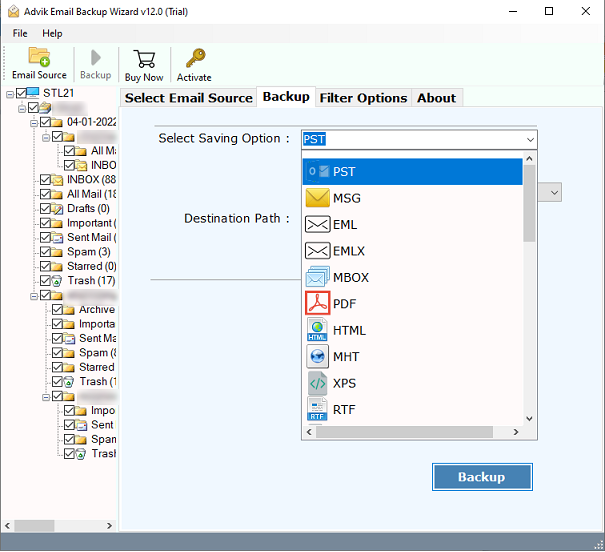Click the Trash (17) recycle bin icon
This screenshot has width=605, height=552.
coord(56,281)
